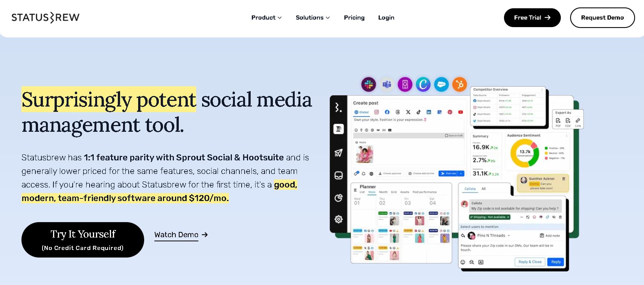Select the LinkedIn icon in Create post
The image size is (644, 285).
coord(429,112)
